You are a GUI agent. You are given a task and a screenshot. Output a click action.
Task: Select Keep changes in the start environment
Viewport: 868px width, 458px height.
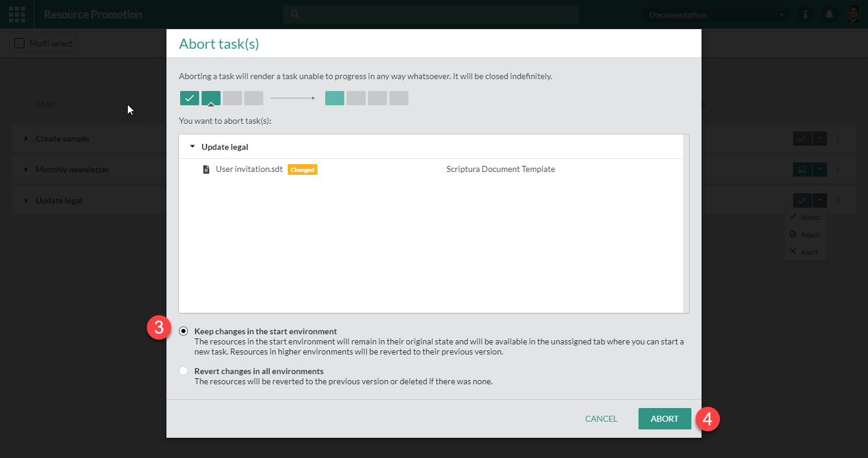click(x=184, y=331)
